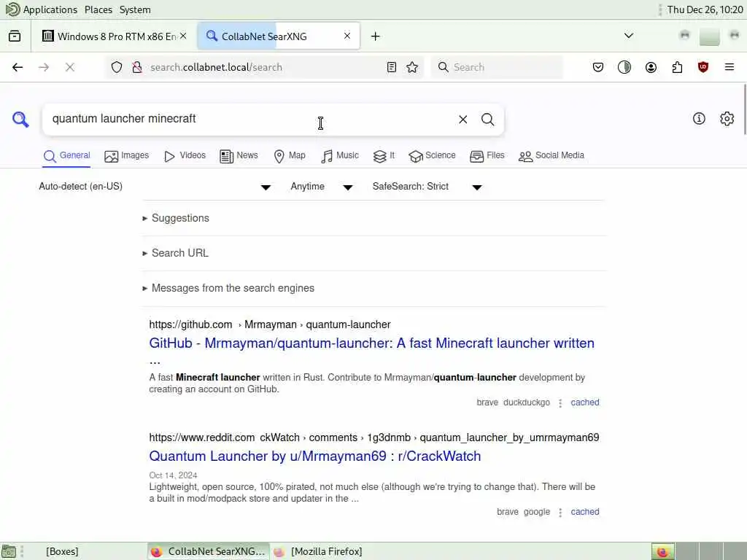Open the options dots beside brave duckduckgo
Viewport: 747px width, 560px height.
click(x=560, y=402)
